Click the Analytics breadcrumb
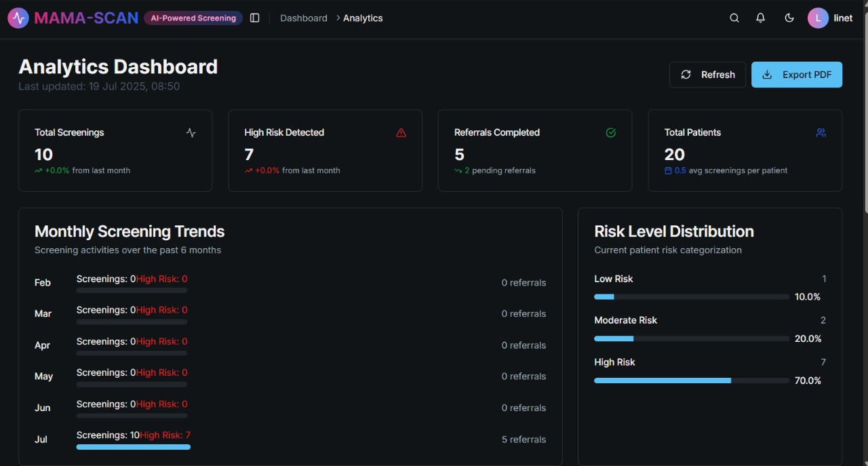Viewport: 868px width, 466px height. click(x=363, y=18)
